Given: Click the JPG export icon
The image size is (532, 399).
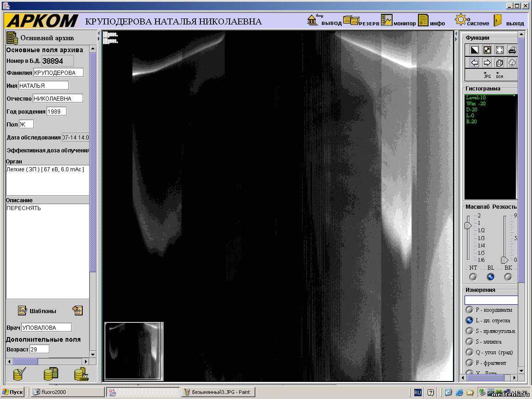Looking at the screenshot, I should pos(487,75).
